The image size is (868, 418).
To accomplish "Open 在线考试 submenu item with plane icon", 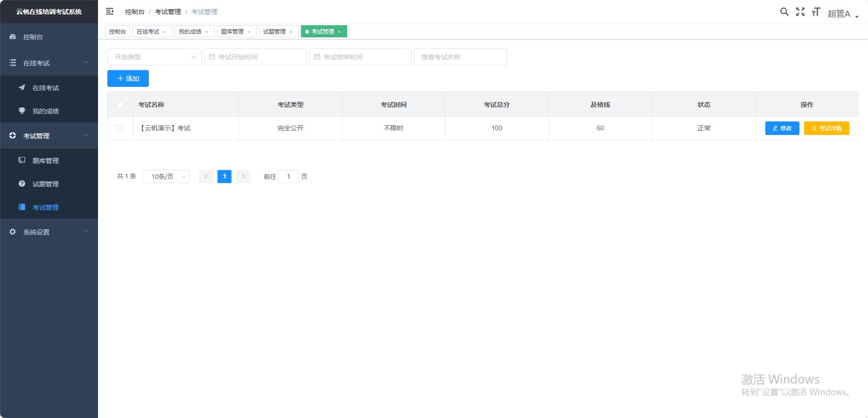I will 49,88.
